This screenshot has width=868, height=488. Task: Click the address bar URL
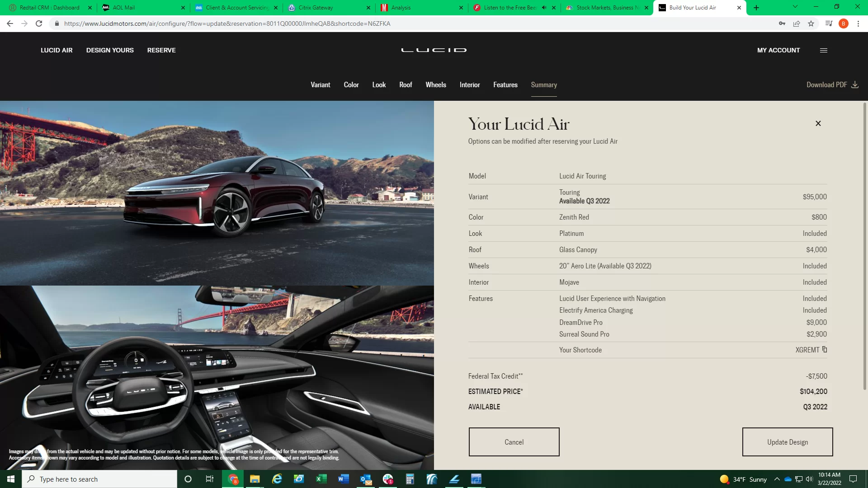pos(227,23)
